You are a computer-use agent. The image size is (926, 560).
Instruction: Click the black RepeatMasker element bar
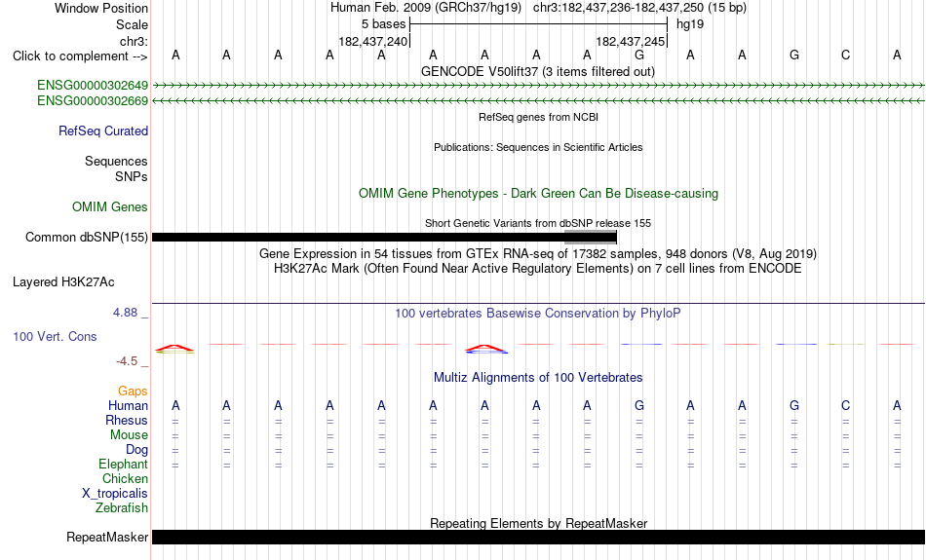(539, 537)
